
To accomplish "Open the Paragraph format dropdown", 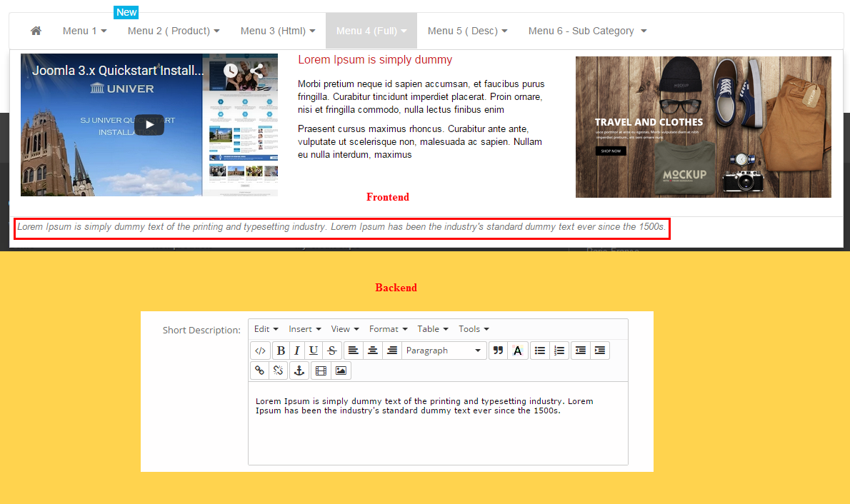I will click(x=443, y=351).
